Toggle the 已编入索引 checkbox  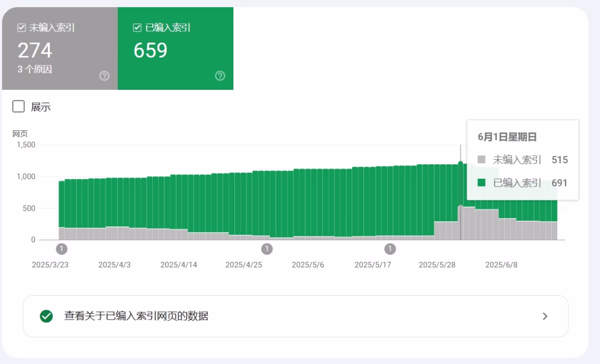[137, 28]
